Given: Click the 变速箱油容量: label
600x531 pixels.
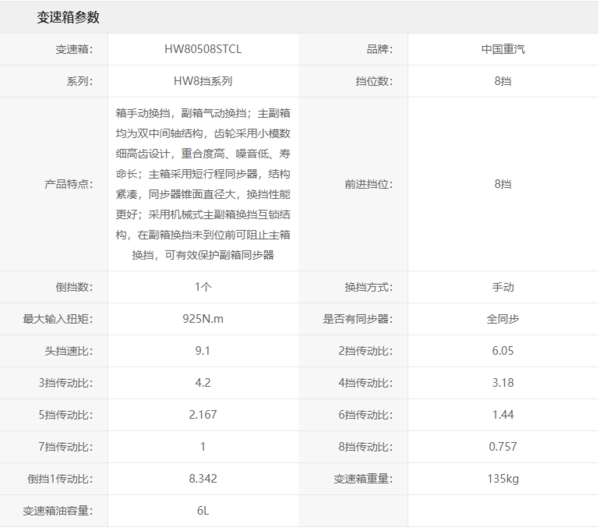Looking at the screenshot, I should [58, 511].
